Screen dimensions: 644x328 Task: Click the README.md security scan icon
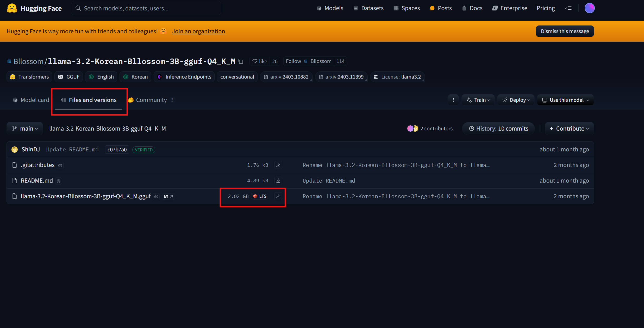pos(59,181)
